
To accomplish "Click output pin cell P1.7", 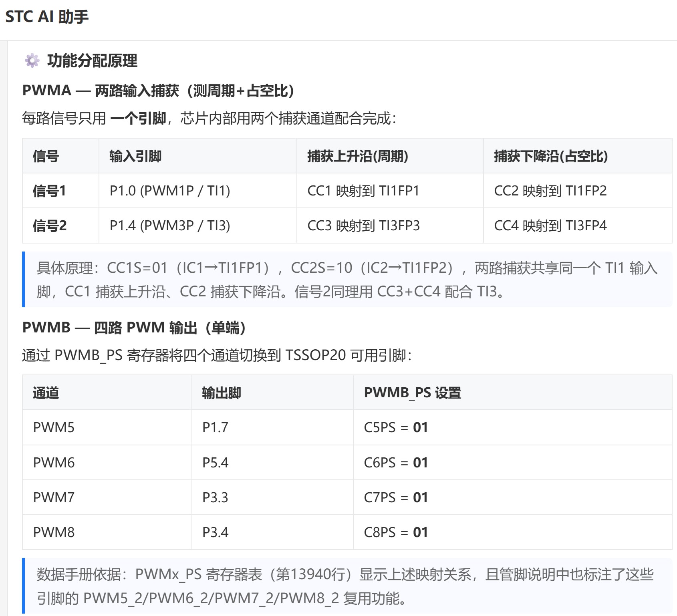I will pos(272,427).
